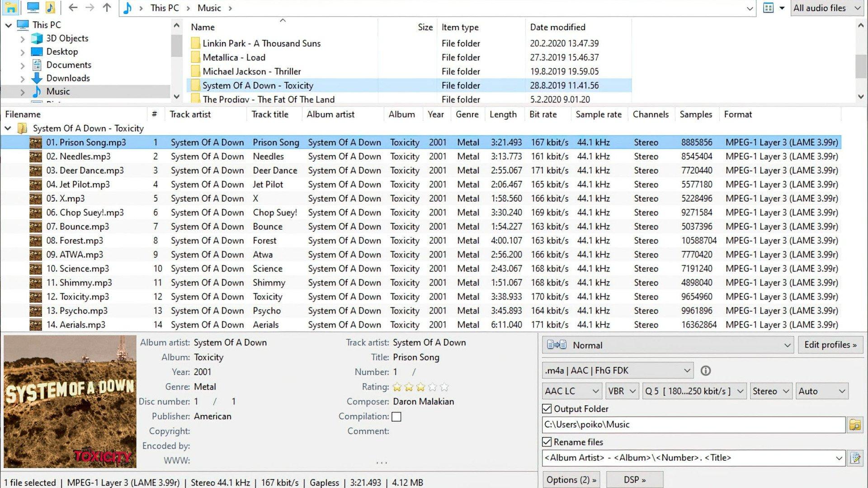Click the three dots more tags button

click(382, 462)
